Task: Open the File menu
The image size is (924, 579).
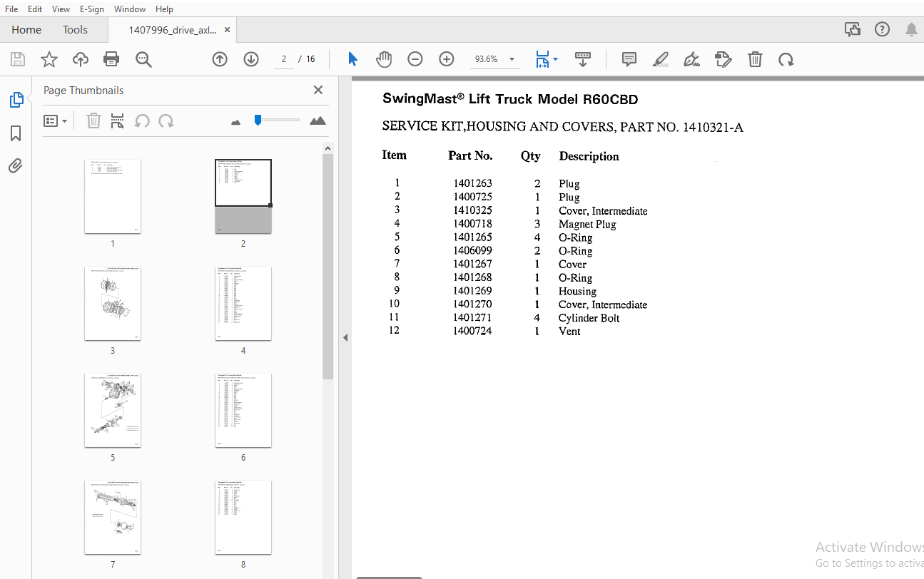Action: (11, 9)
